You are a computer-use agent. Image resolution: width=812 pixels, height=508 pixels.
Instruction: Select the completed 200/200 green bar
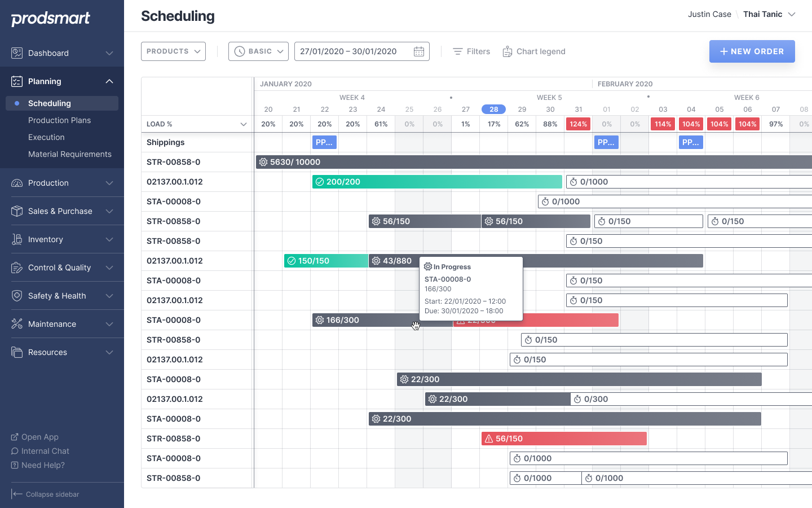tap(437, 182)
